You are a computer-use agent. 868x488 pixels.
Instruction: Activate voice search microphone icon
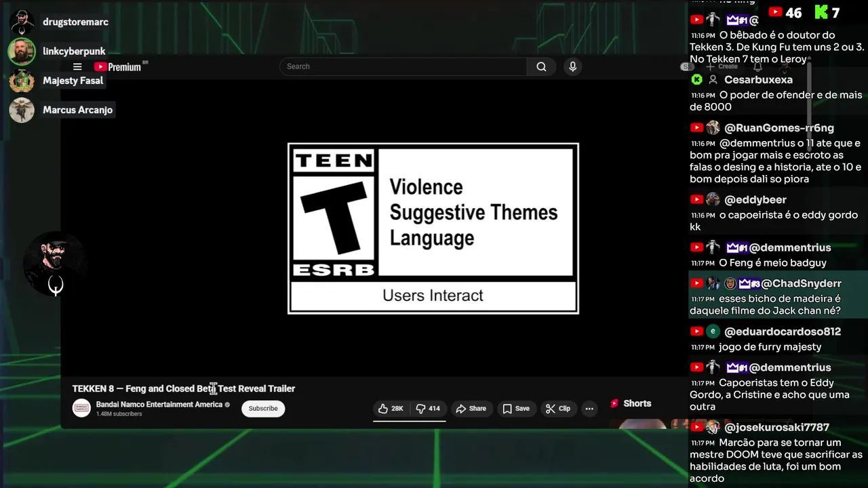[573, 66]
